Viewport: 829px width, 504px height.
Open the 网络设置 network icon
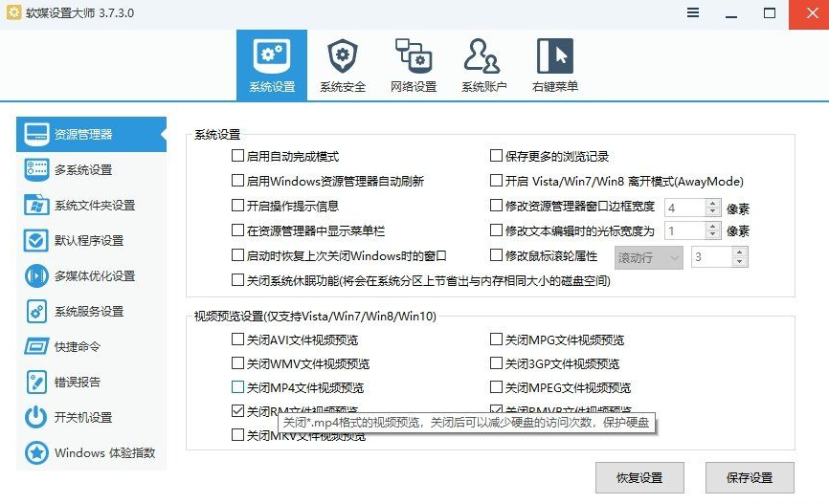pos(414,56)
